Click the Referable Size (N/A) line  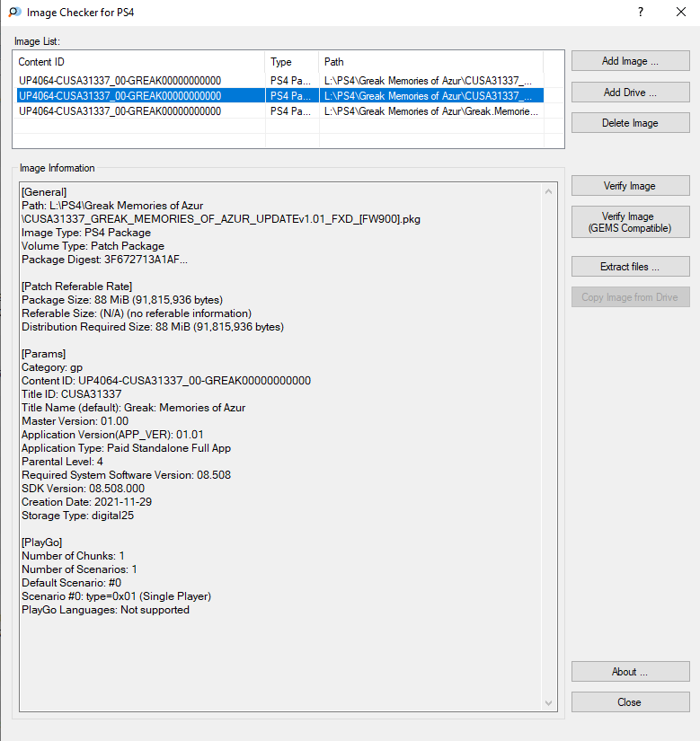point(137,313)
